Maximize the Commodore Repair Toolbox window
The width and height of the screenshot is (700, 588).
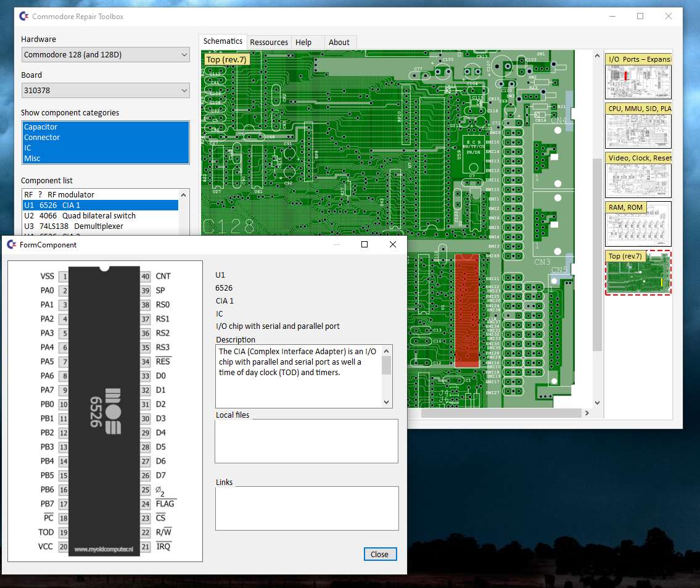(640, 16)
